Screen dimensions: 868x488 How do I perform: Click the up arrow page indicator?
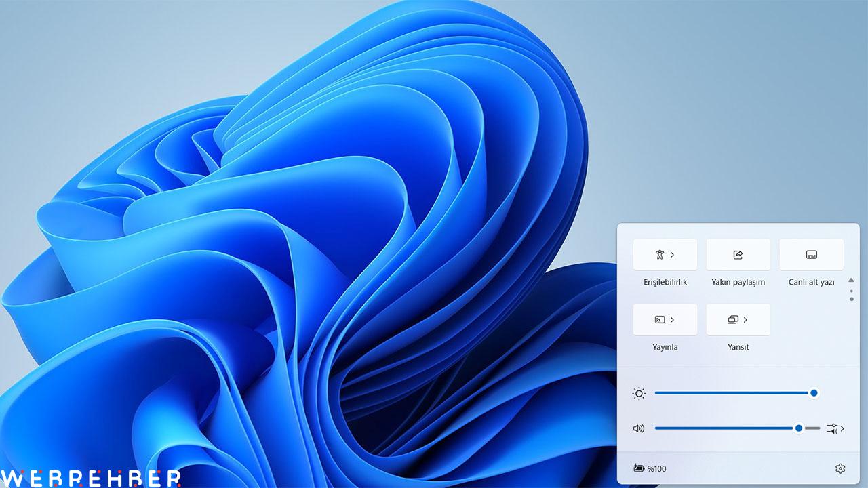[851, 280]
